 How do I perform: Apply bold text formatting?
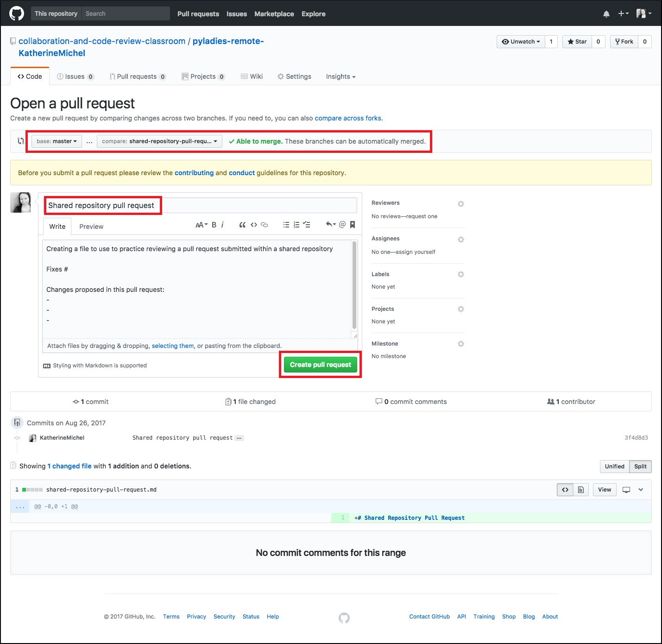pos(214,225)
